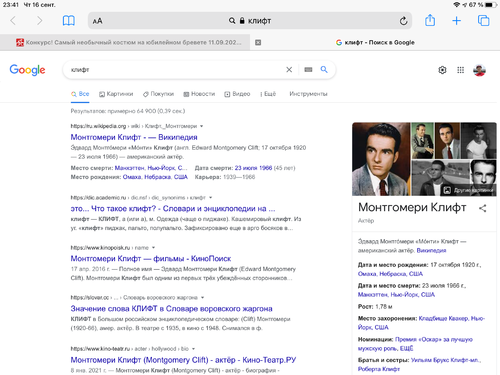This screenshot has width=500, height=375.
Task: Open the large color portrait of Клифт
Action: [x=381, y=159]
